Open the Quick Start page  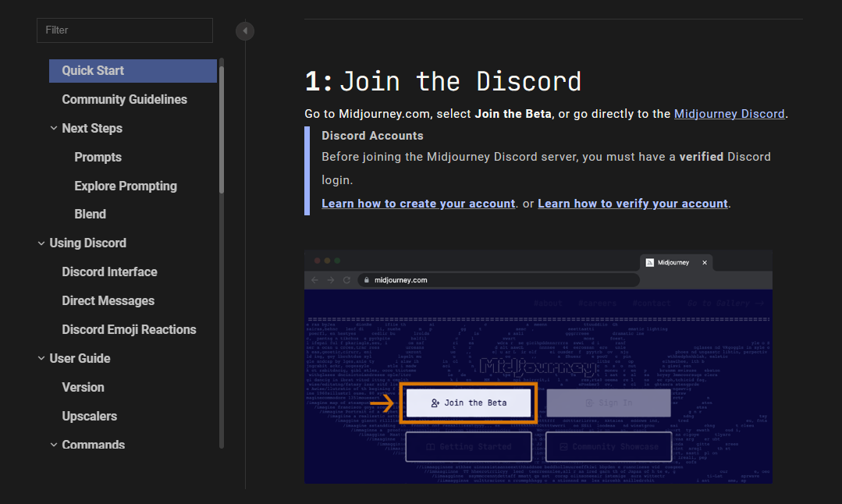click(133, 71)
